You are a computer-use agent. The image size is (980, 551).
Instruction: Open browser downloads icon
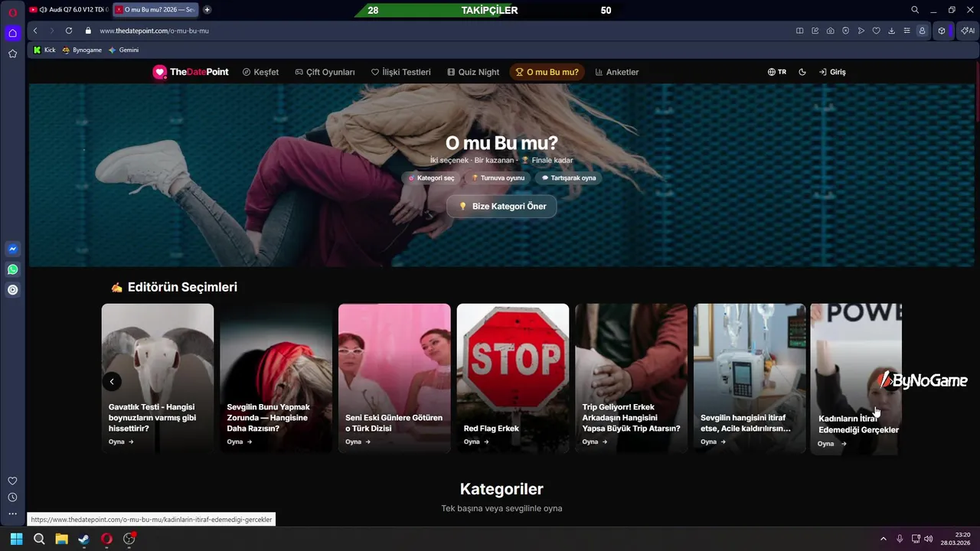(891, 31)
